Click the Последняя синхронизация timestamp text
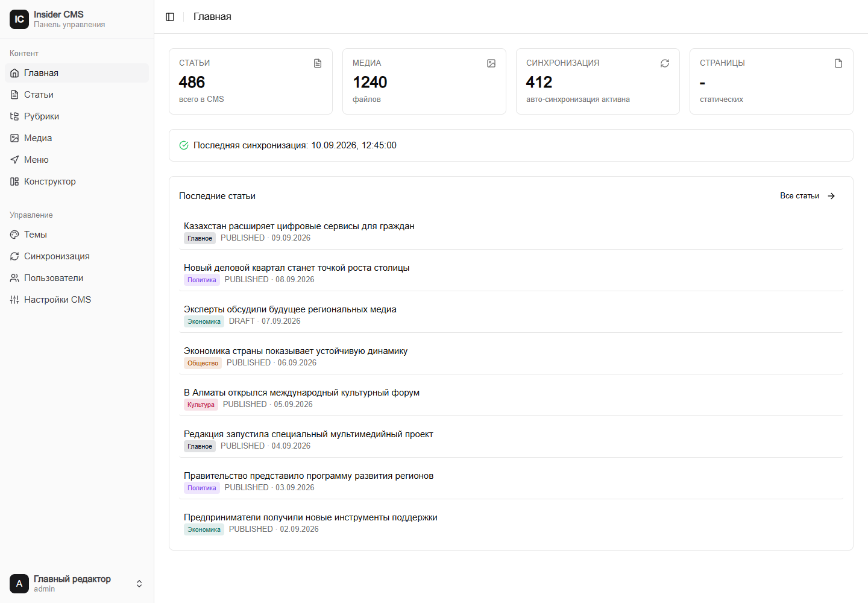Image resolution: width=868 pixels, height=603 pixels. click(x=295, y=145)
